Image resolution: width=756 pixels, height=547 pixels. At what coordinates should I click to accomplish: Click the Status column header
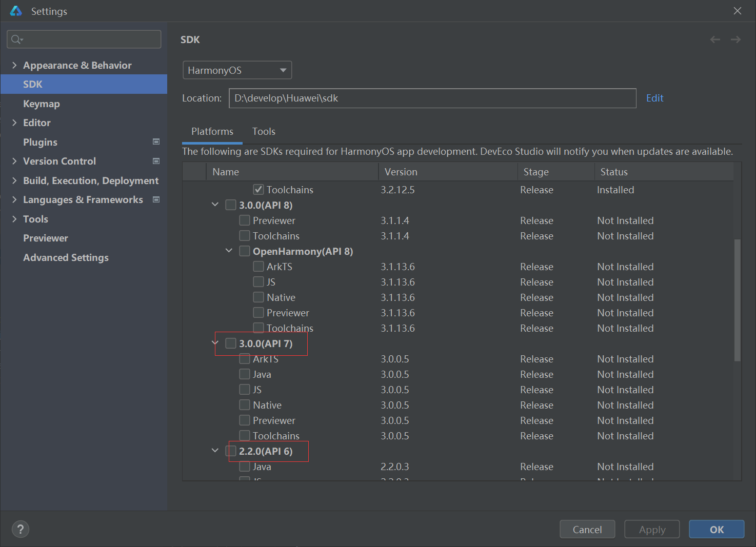(664, 172)
